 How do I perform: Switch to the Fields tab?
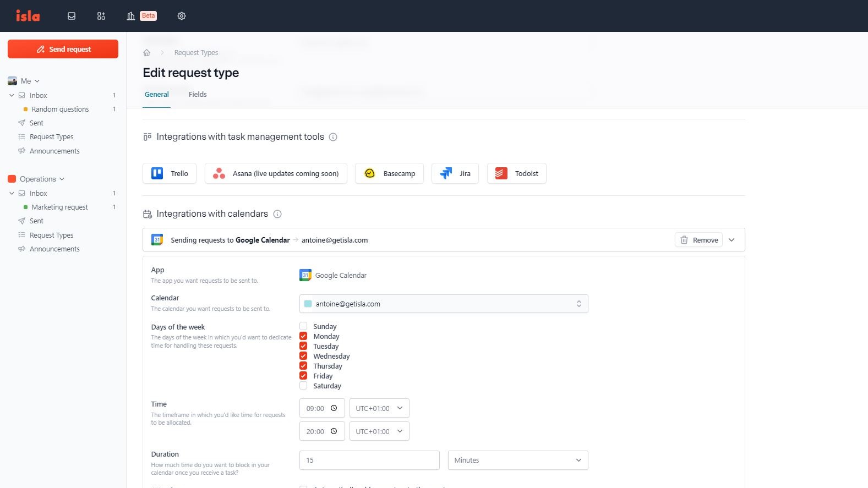[198, 95]
